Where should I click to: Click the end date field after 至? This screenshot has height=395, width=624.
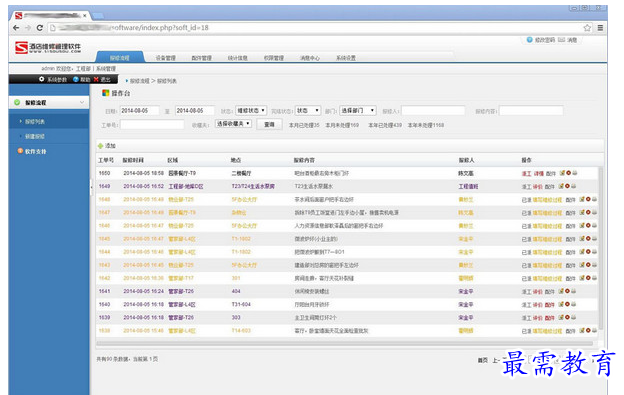pyautogui.click(x=195, y=111)
